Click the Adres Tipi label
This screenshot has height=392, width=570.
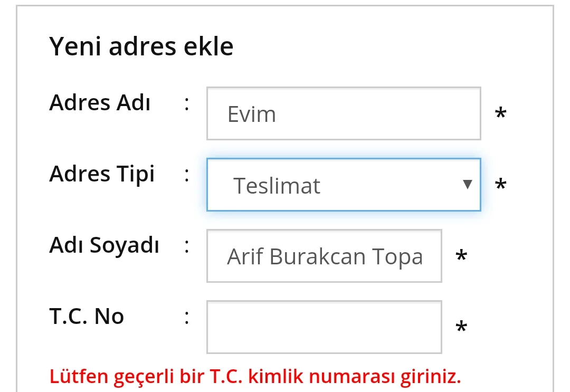pyautogui.click(x=102, y=174)
